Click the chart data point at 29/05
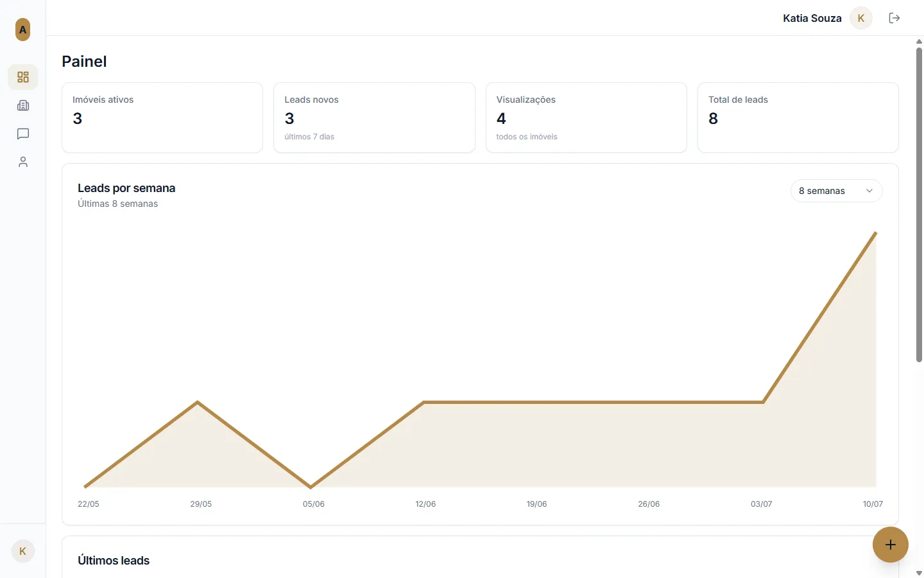Screen dimensions: 924x578 tap(198, 402)
